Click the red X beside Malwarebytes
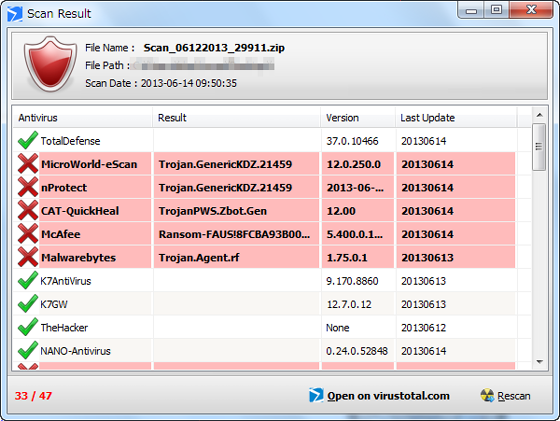Screen dimensions: 560x421 click(28, 257)
